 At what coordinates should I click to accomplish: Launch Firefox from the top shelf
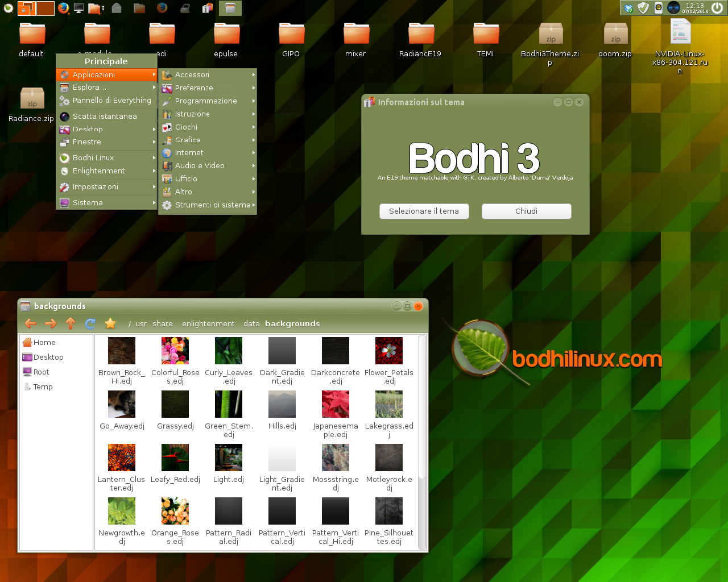click(63, 8)
